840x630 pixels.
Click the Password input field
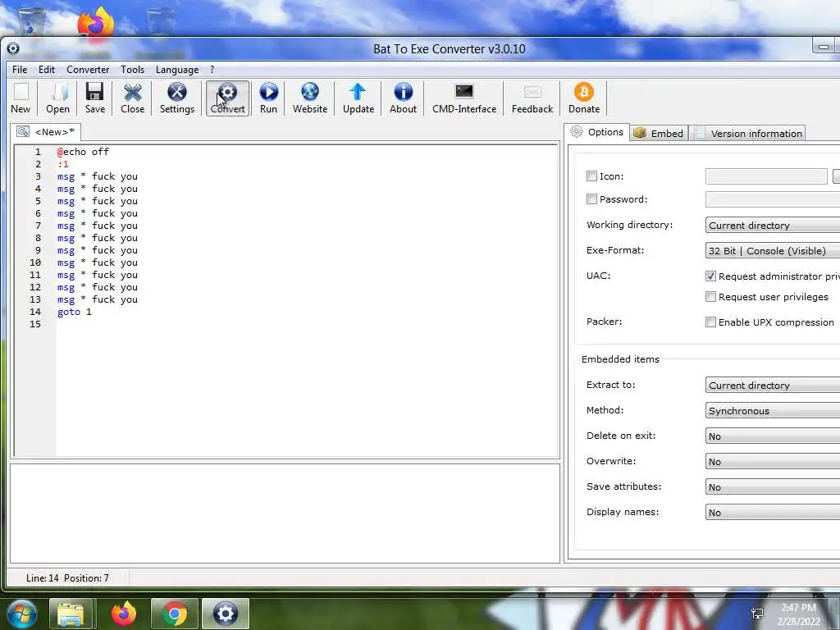773,199
